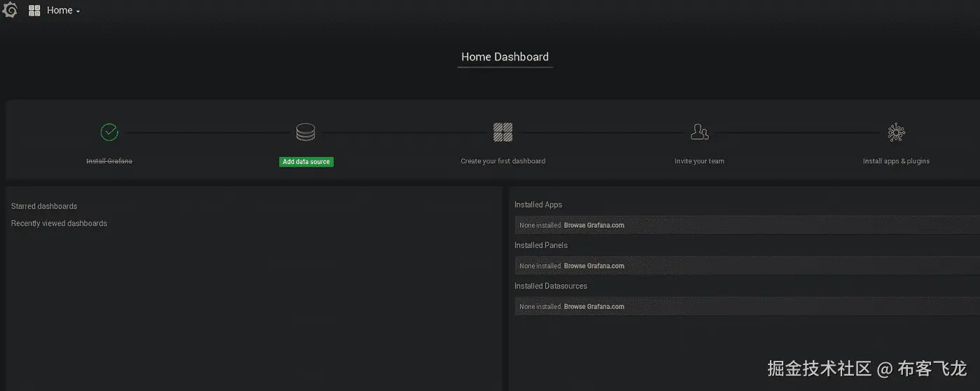980x391 pixels.
Task: Open the Install apps & plugins link
Action: tap(896, 161)
